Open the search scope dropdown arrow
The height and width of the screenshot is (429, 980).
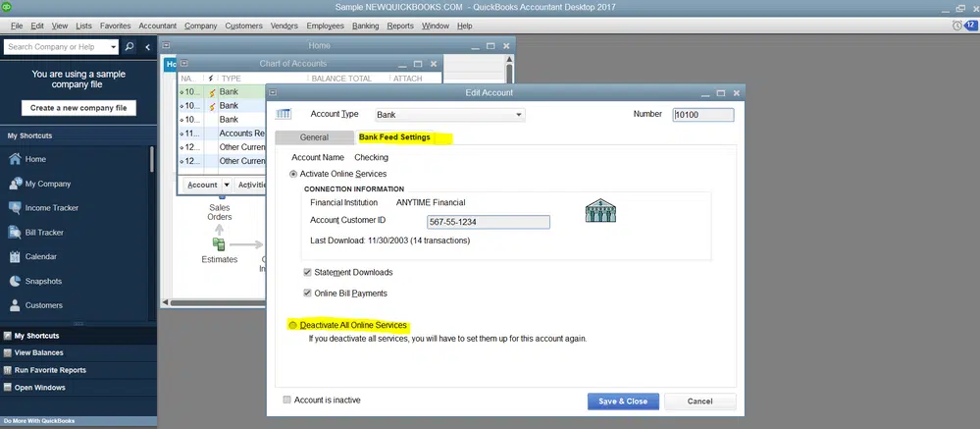(113, 47)
